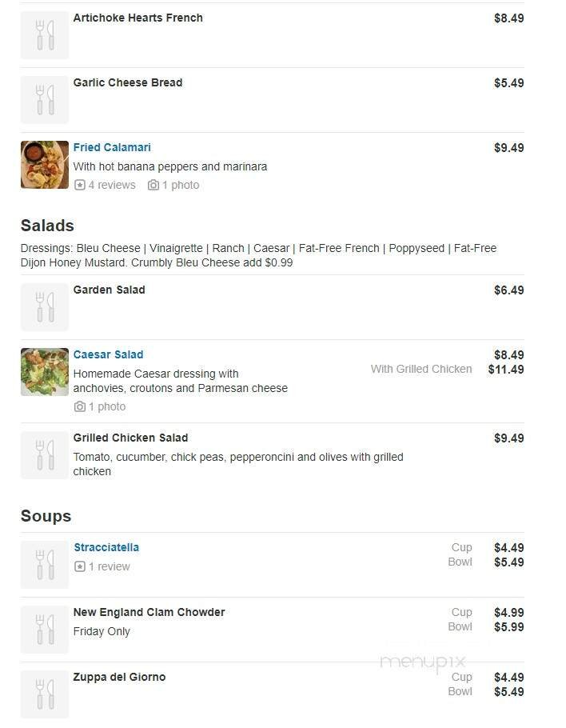Click the star icon beside 1 review for Stracciatella
The width and height of the screenshot is (566, 728).
click(x=78, y=566)
